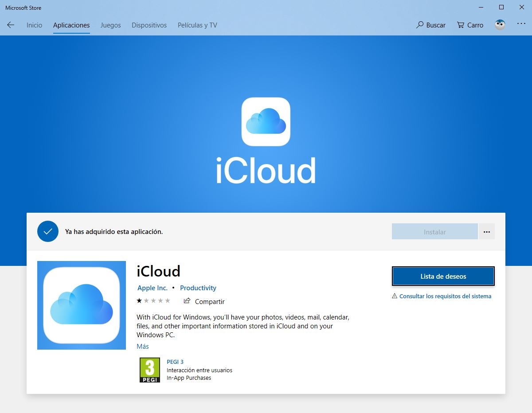
Task: Click 'Interacción entre usuarios' text
Action: [199, 370]
